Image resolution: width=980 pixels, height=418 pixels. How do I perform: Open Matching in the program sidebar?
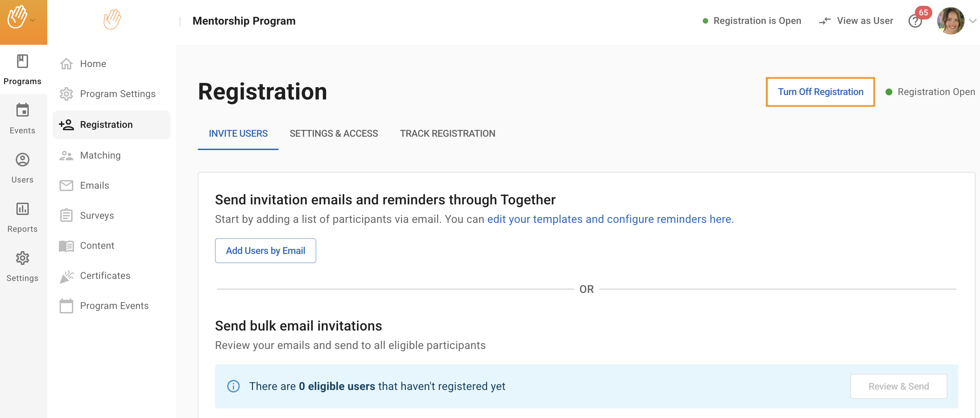(x=100, y=155)
